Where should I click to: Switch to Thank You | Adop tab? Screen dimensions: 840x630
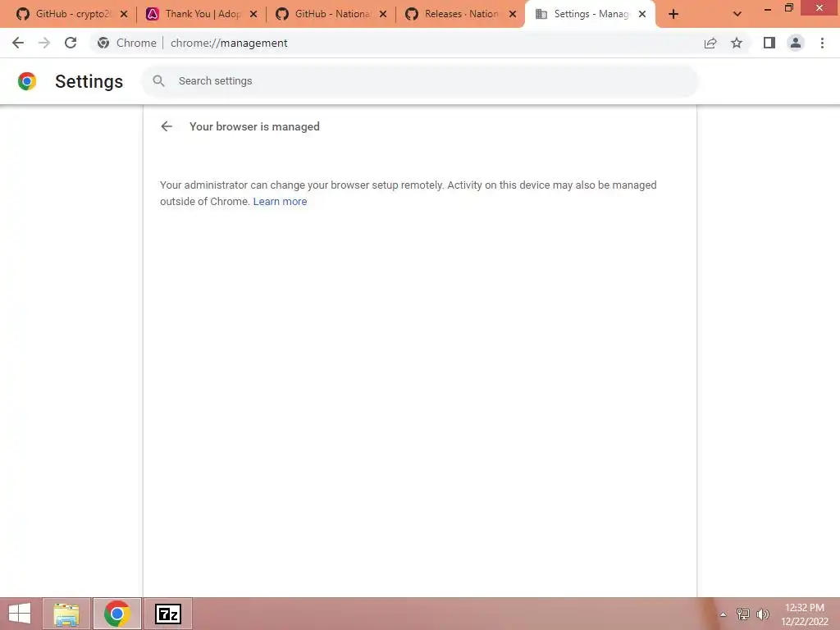[202, 14]
